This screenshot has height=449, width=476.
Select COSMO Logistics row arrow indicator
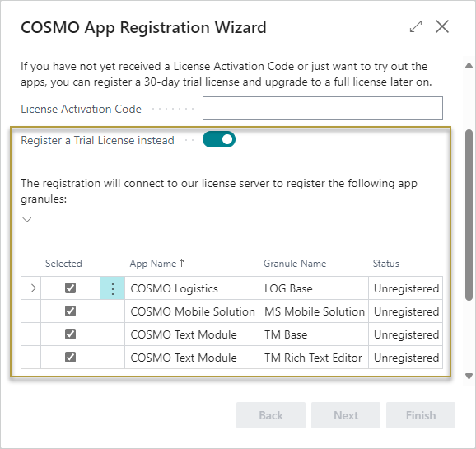tap(31, 288)
